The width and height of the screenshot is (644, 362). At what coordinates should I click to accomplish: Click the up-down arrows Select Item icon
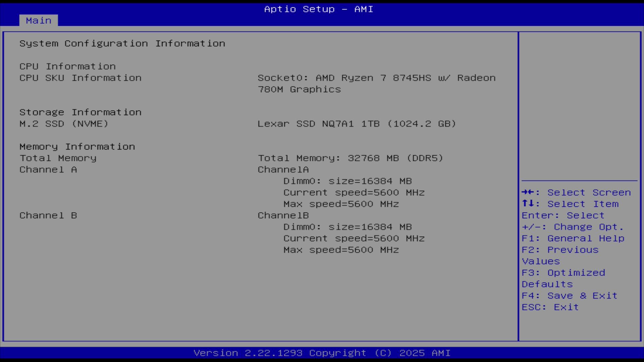click(x=528, y=203)
